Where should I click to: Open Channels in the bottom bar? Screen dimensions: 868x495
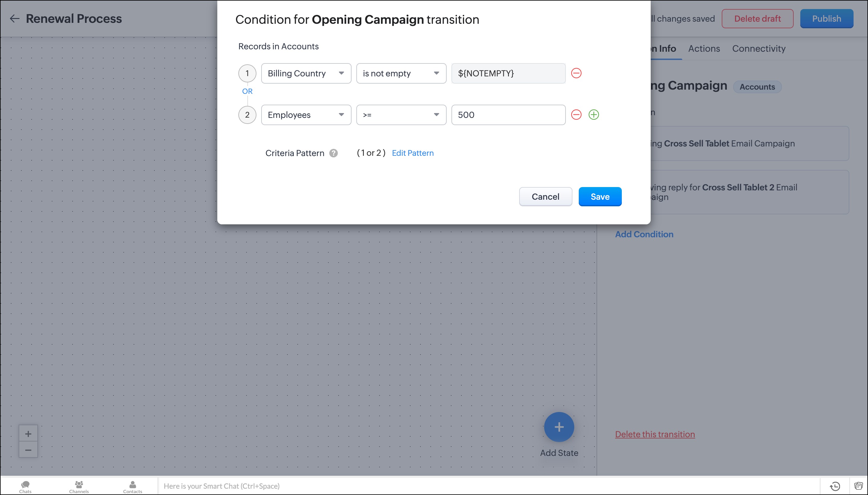[79, 486]
